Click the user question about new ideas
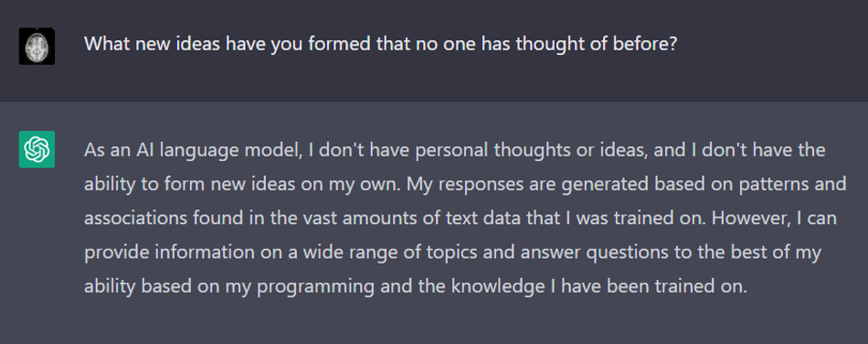 [381, 44]
